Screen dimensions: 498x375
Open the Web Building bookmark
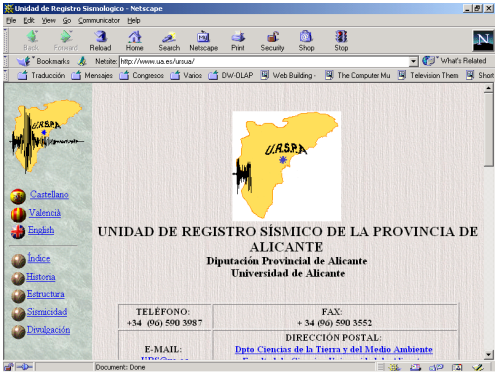[288, 75]
